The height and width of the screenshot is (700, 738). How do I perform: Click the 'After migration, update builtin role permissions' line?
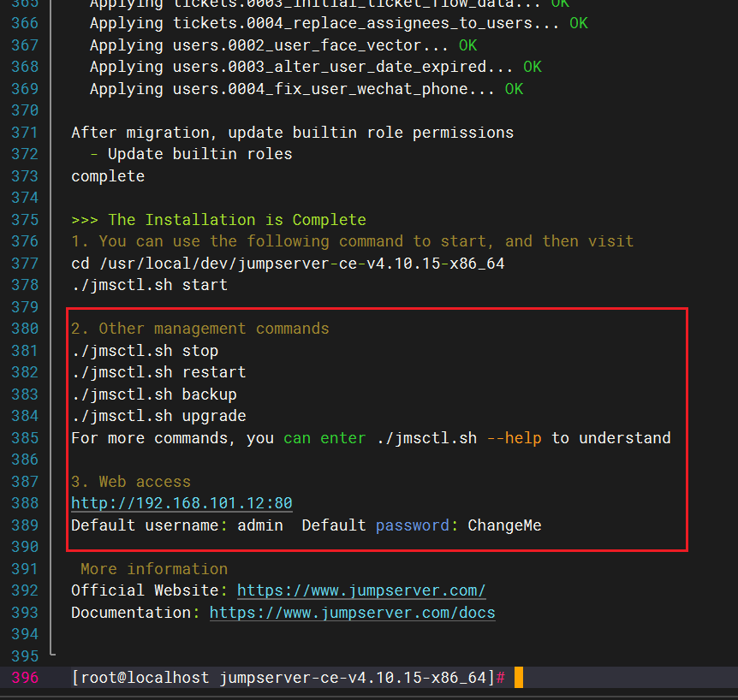pyautogui.click(x=292, y=133)
